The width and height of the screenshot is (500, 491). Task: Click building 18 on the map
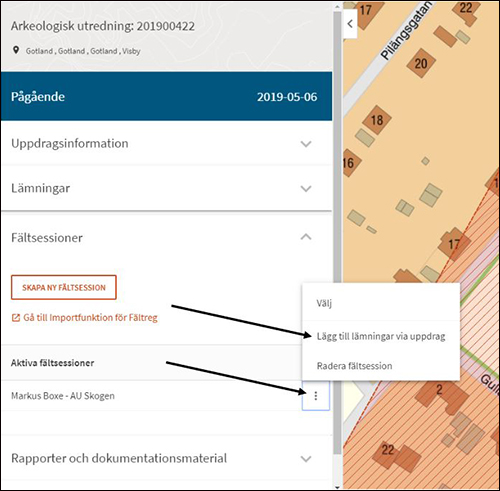(377, 120)
